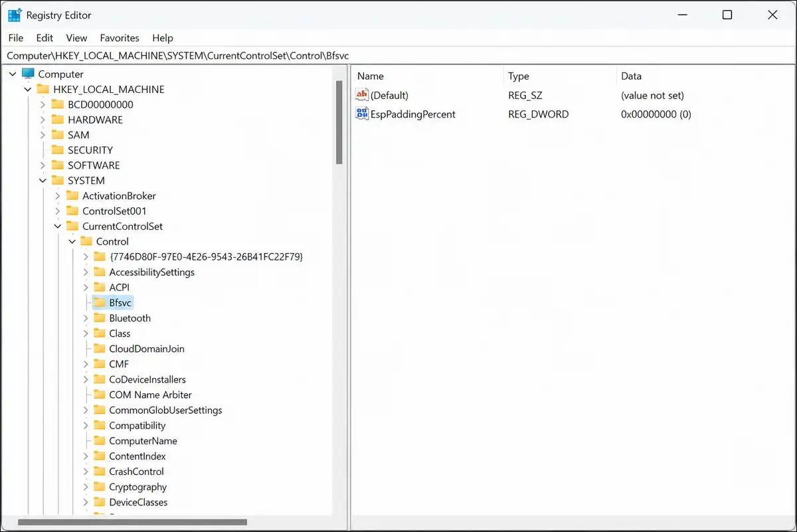Expand the Cryptography key
The image size is (797, 532).
(x=86, y=487)
